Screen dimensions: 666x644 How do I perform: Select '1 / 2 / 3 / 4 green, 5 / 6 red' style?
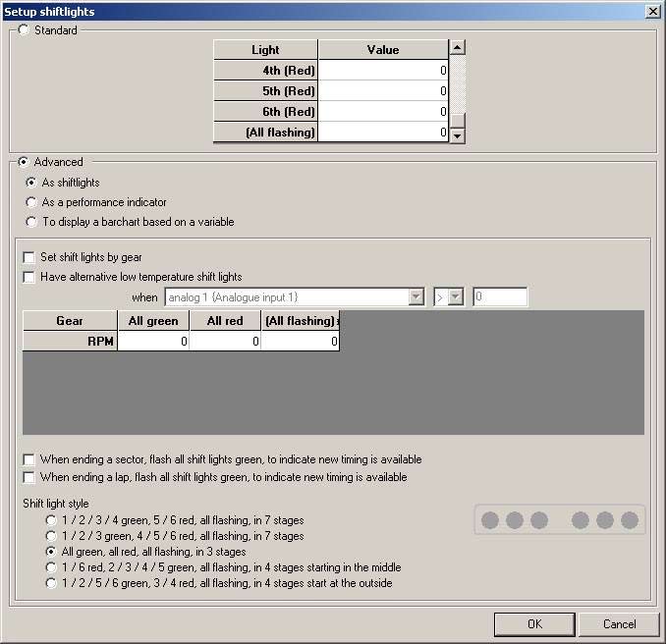click(x=51, y=520)
